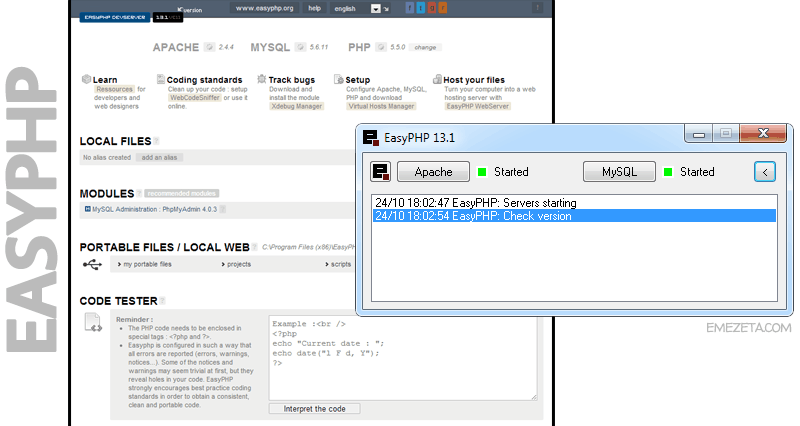The height and width of the screenshot is (426, 800).
Task: Click the MySQL version number 5.6.11
Action: pyautogui.click(x=319, y=47)
